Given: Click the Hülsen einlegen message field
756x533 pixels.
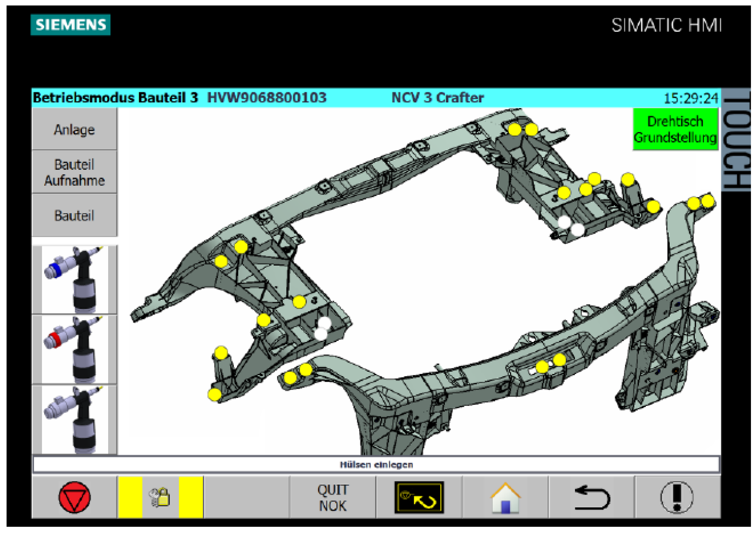Looking at the screenshot, I should [376, 465].
